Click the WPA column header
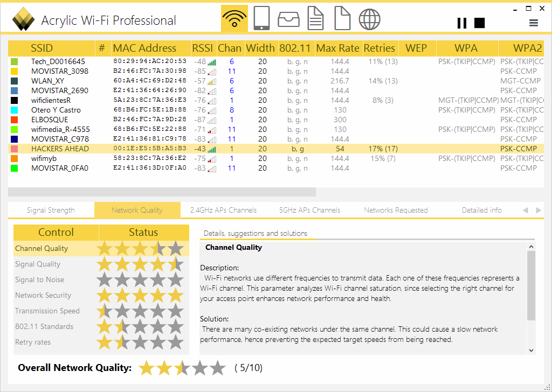The height and width of the screenshot is (392, 552). pyautogui.click(x=467, y=48)
